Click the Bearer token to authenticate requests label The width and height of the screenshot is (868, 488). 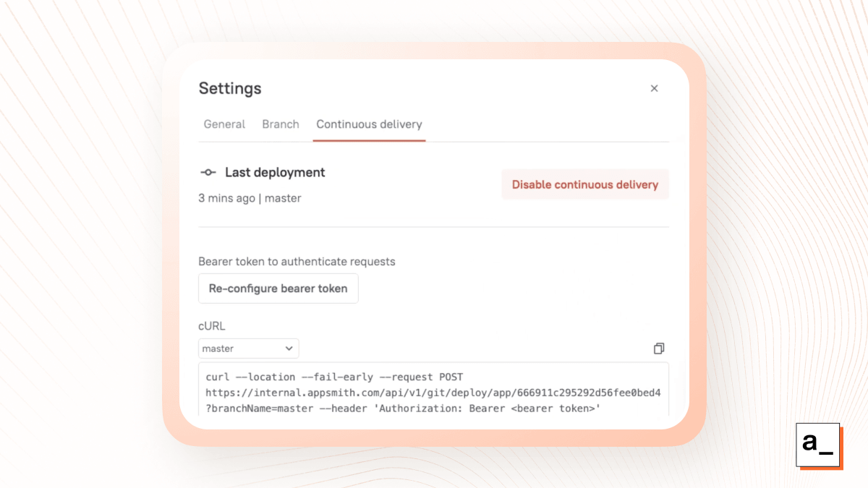tap(297, 262)
